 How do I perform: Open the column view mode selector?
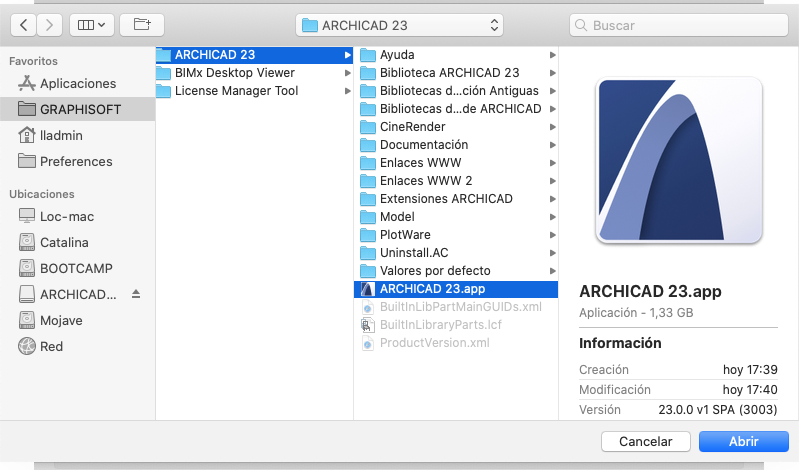click(91, 25)
